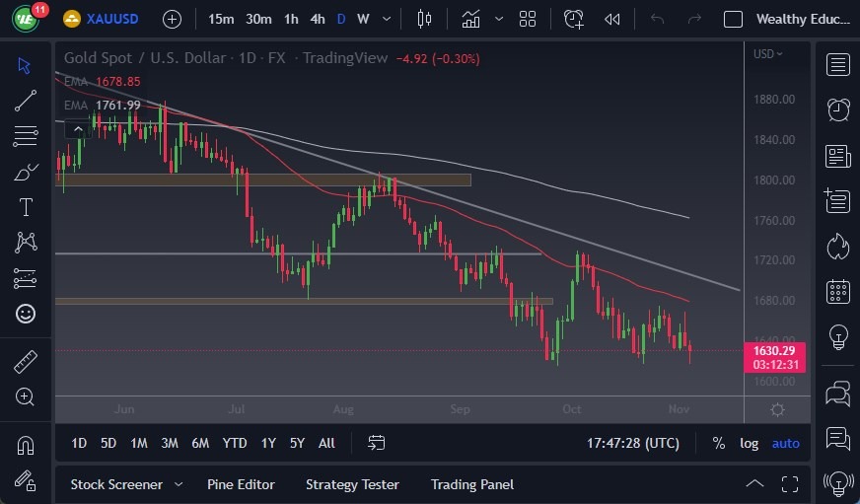Toggle the percent scale option
This screenshot has height=504, width=860.
pyautogui.click(x=719, y=443)
